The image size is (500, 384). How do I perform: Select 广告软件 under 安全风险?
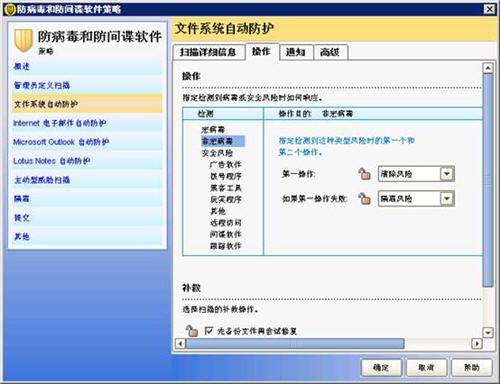[x=226, y=165]
